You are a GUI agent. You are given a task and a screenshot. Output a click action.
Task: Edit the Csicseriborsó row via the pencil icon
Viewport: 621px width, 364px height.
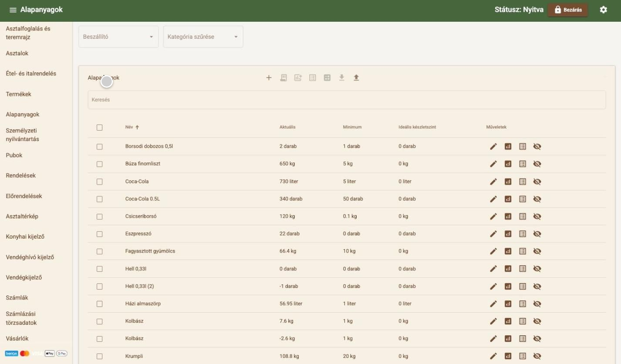493,216
